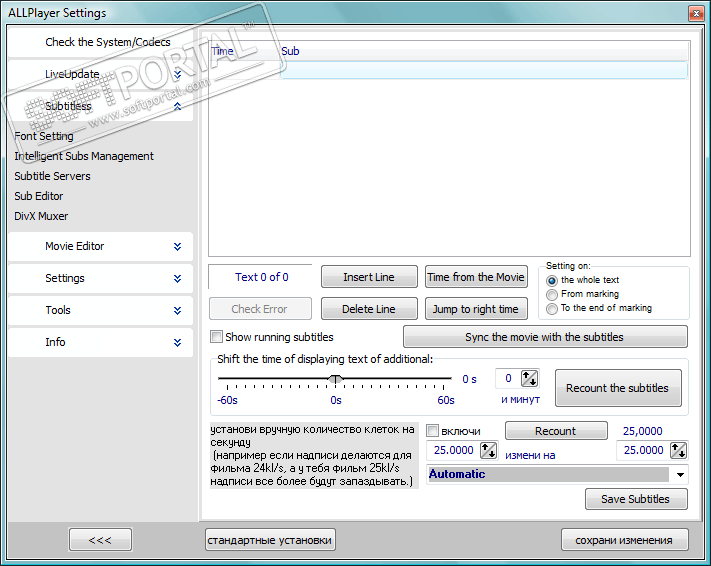
Task: Select 'the whole text' radio option
Action: click(552, 280)
